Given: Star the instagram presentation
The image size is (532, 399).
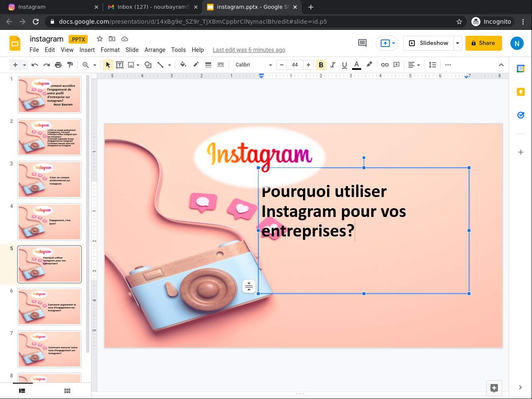Looking at the screenshot, I should tap(100, 39).
